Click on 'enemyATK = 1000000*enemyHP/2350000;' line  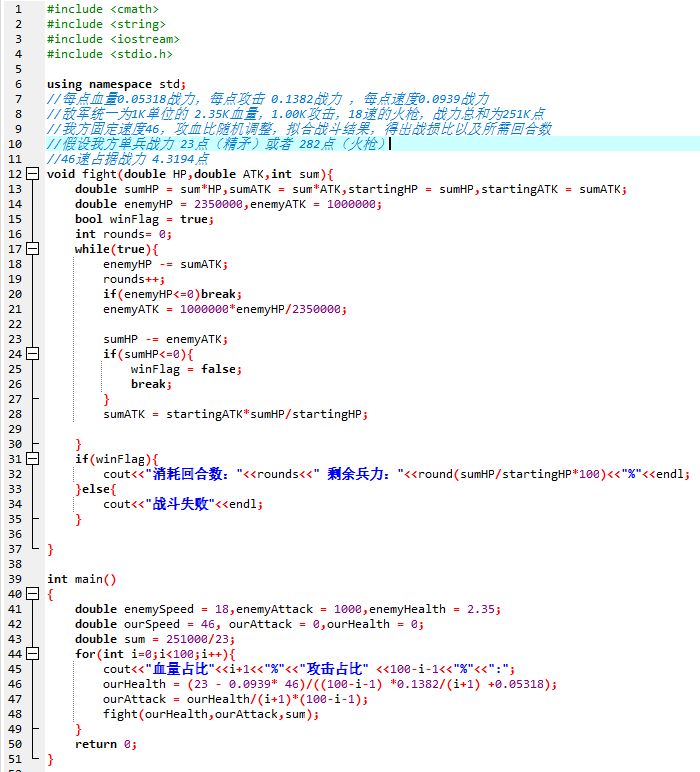click(225, 309)
